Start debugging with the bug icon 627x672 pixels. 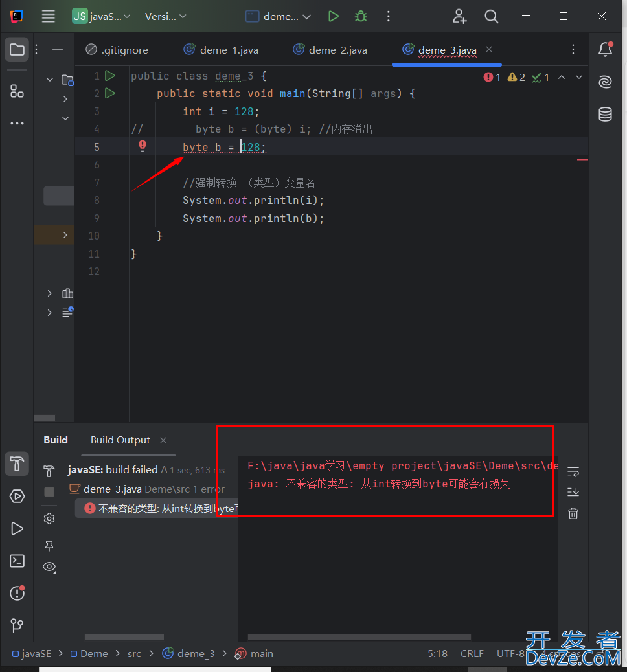point(361,16)
